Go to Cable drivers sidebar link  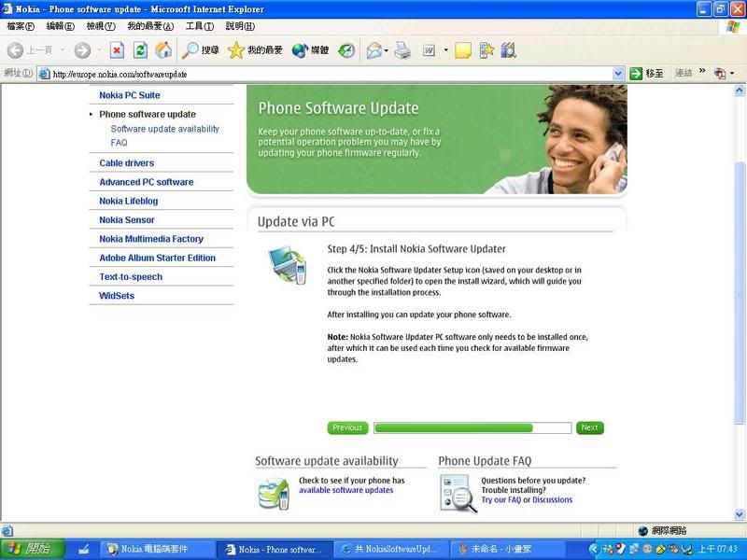click(x=127, y=162)
